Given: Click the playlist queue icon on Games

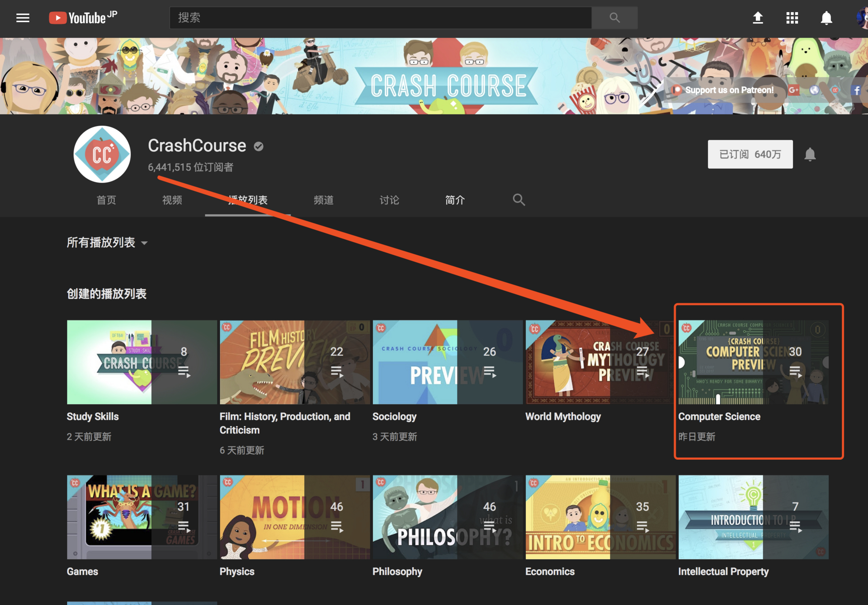Looking at the screenshot, I should click(x=184, y=527).
